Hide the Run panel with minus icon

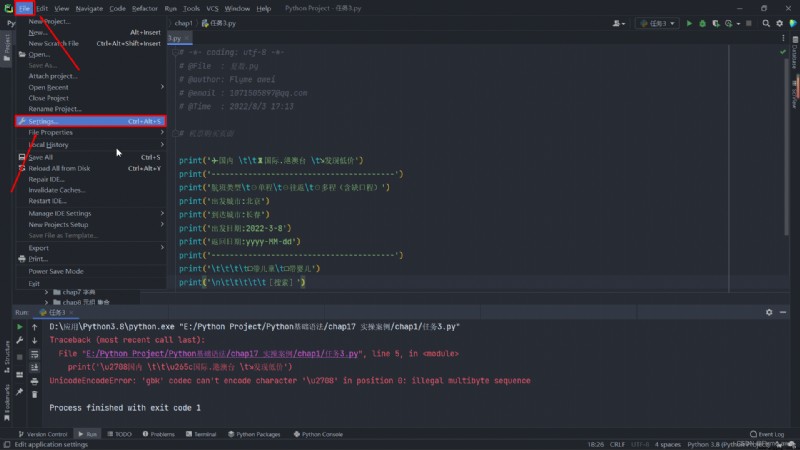(x=783, y=312)
